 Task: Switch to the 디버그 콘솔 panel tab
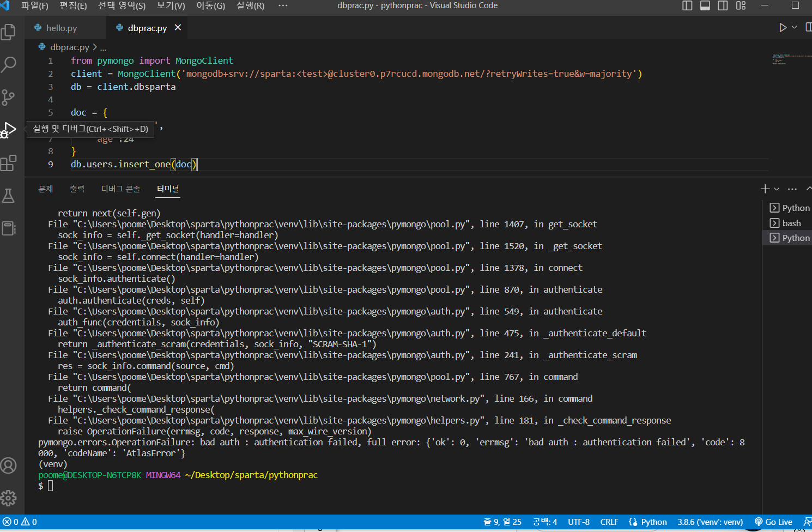point(120,189)
